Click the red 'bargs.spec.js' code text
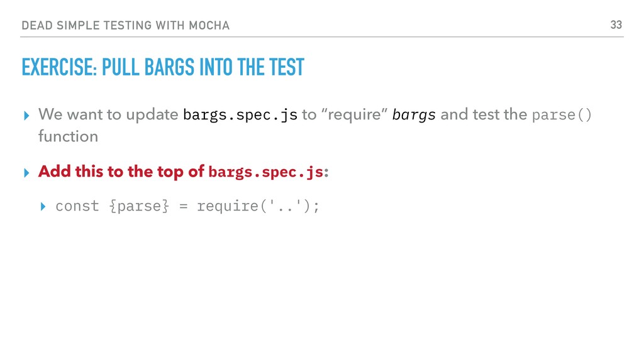Image resolution: width=644 pixels, height=362 pixels. (x=266, y=172)
